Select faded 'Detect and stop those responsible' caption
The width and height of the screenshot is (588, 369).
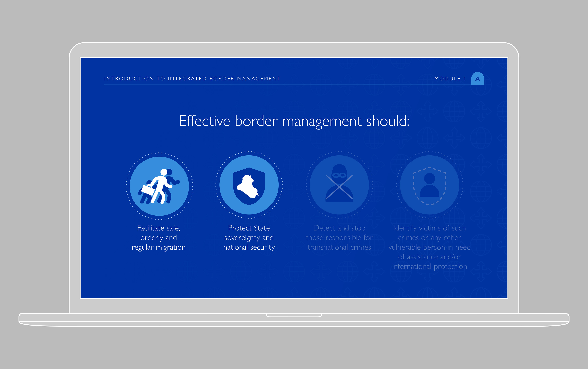coord(339,237)
